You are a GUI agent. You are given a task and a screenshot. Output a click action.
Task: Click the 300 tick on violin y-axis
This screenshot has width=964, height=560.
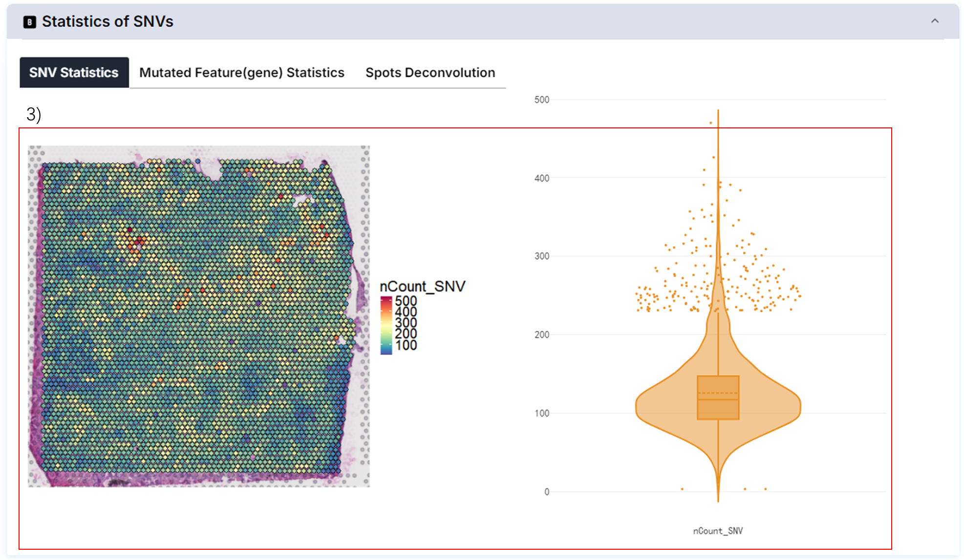tap(541, 256)
